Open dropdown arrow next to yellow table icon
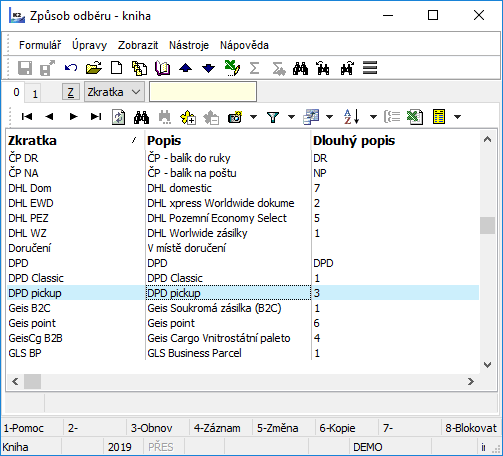503x456 pixels. (457, 117)
